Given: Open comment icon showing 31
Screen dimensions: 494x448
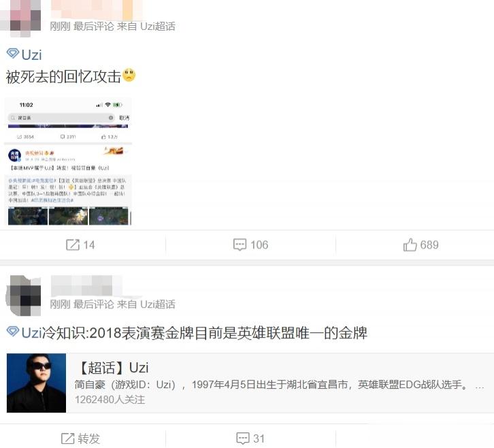Looking at the screenshot, I should (x=243, y=438).
